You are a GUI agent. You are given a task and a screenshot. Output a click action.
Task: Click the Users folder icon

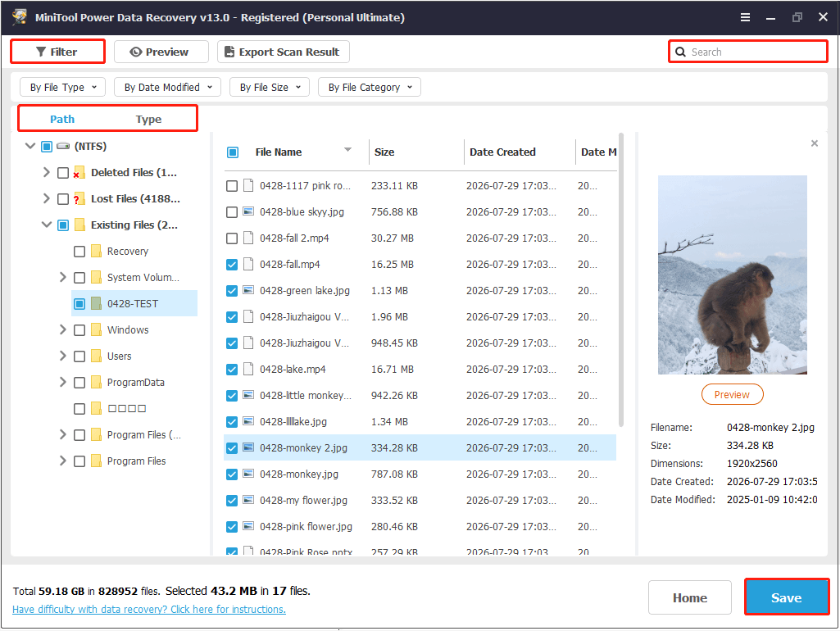point(97,356)
